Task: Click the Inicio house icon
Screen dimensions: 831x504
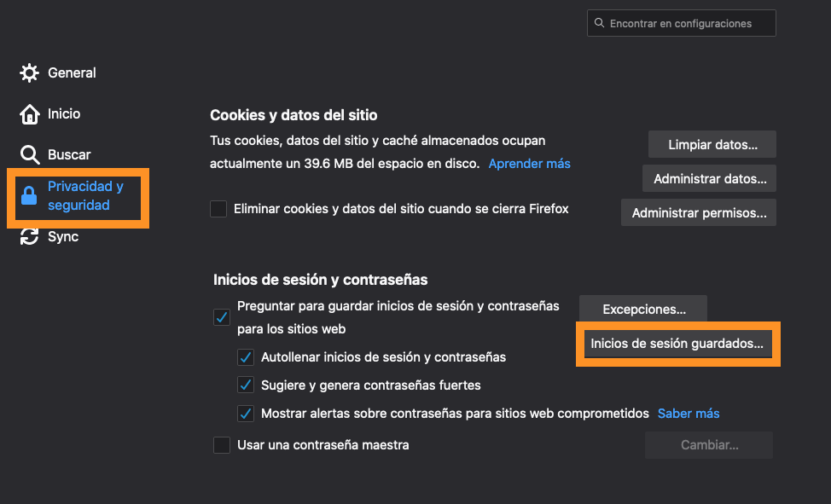Action: [x=30, y=114]
